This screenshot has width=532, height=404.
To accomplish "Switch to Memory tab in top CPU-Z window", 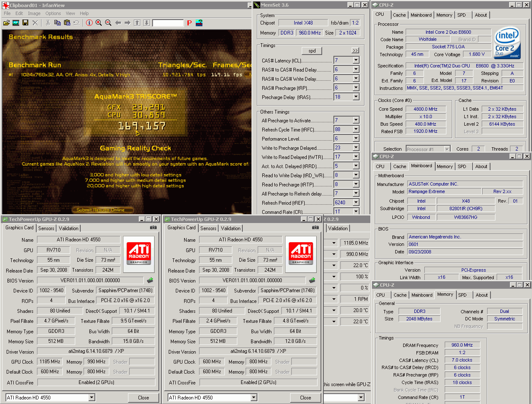I will coord(444,15).
